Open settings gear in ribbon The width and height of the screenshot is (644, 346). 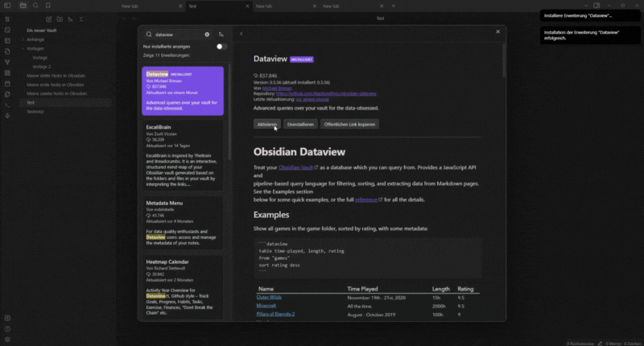tap(7, 340)
